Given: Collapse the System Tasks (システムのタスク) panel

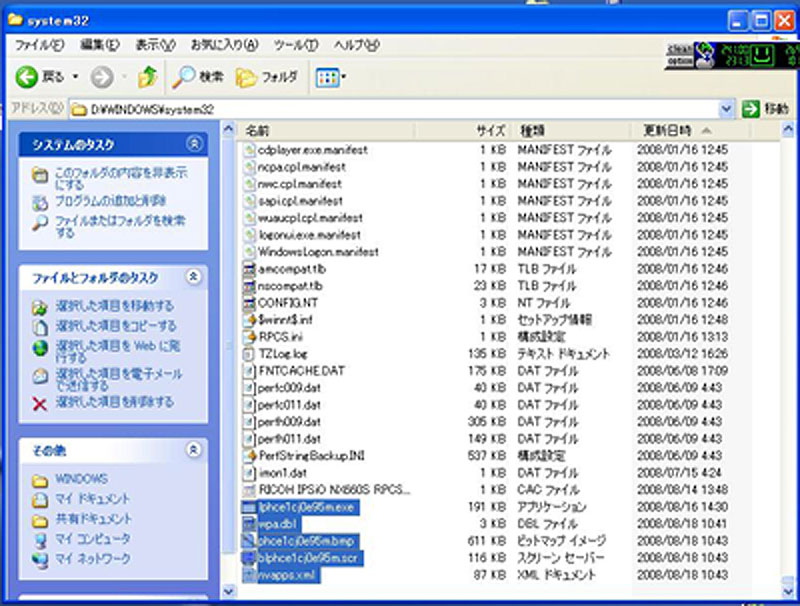Looking at the screenshot, I should pos(194,145).
